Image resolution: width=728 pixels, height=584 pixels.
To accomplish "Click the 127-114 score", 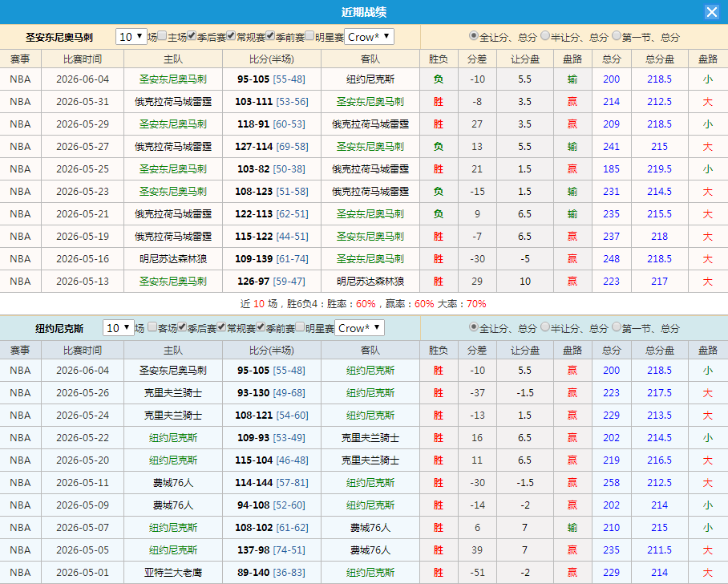I will point(253,146).
